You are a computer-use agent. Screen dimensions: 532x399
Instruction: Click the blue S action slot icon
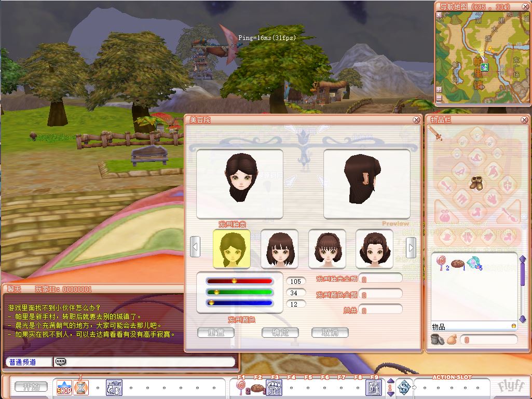[404, 387]
